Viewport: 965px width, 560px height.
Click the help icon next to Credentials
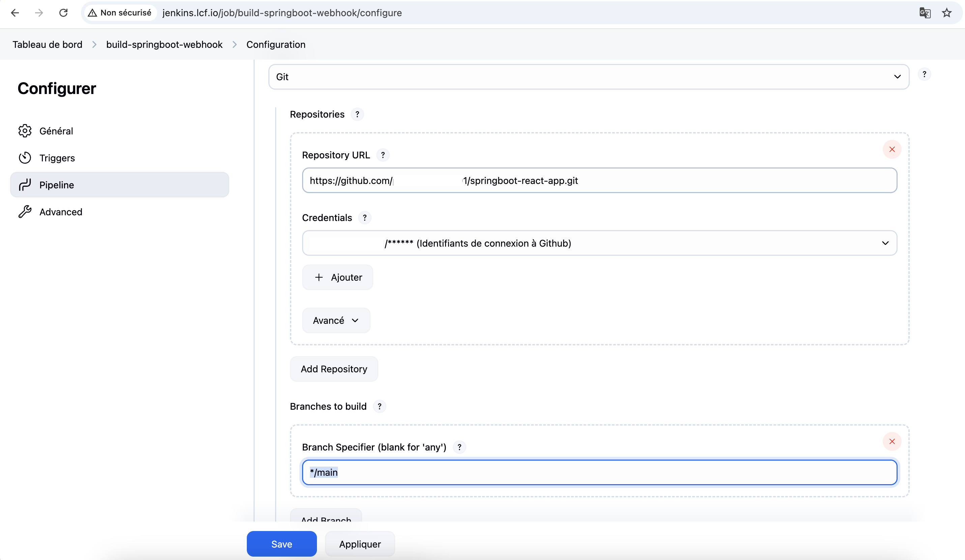[364, 218]
